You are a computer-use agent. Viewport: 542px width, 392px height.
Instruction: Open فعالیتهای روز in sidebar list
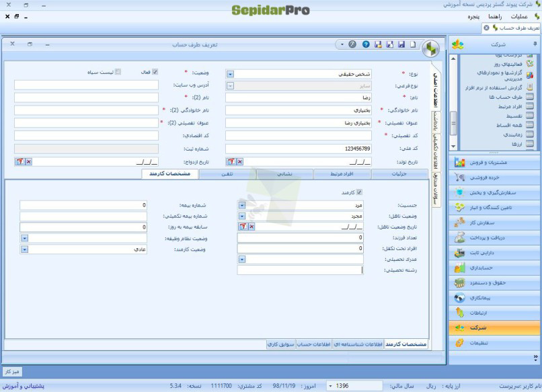(x=508, y=64)
